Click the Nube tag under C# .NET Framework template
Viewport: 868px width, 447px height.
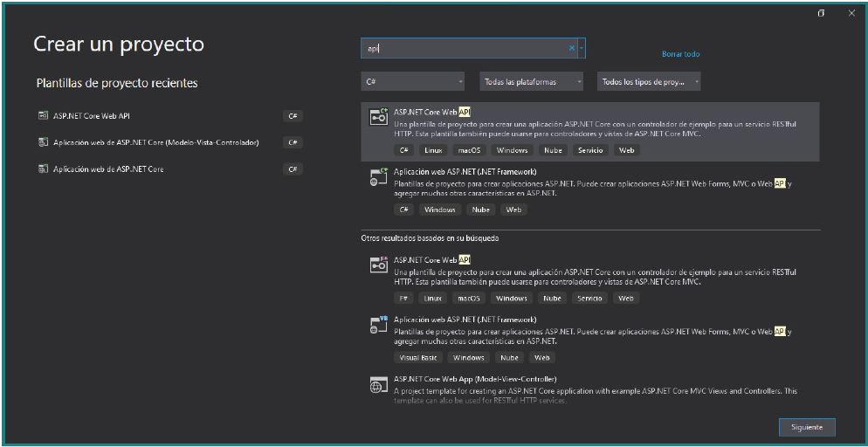coord(481,210)
